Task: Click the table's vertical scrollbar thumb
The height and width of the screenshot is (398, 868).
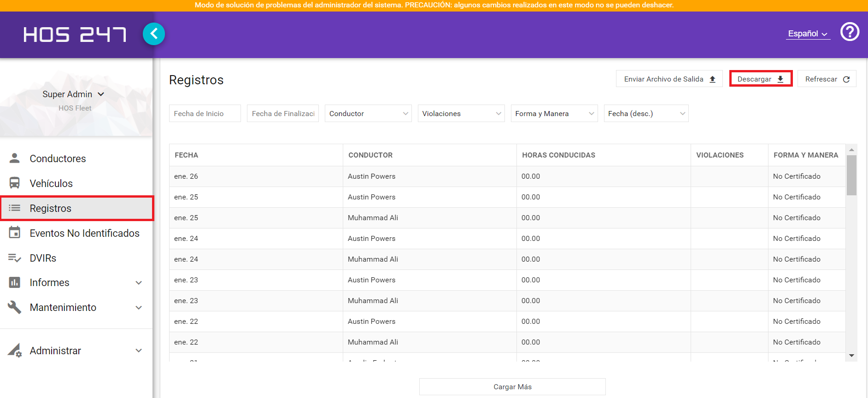Action: [x=851, y=175]
